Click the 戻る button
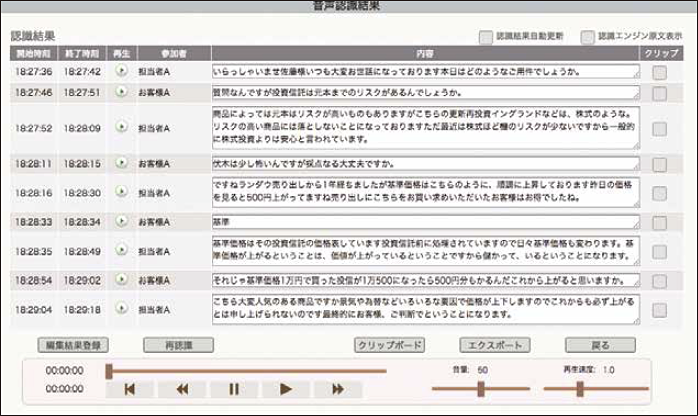 click(600, 345)
